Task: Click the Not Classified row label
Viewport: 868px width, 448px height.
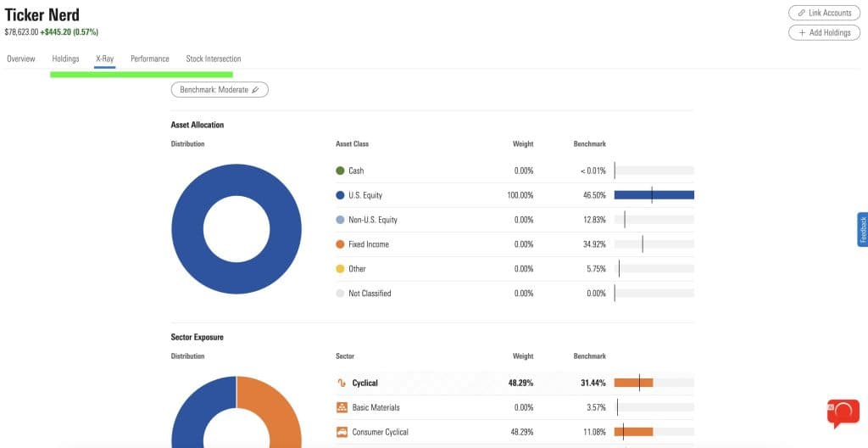Action: coord(370,294)
